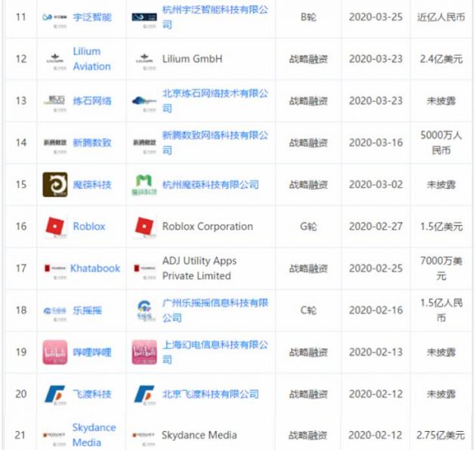Select the Roblox Corporation company name
The image size is (476, 450).
tap(207, 227)
